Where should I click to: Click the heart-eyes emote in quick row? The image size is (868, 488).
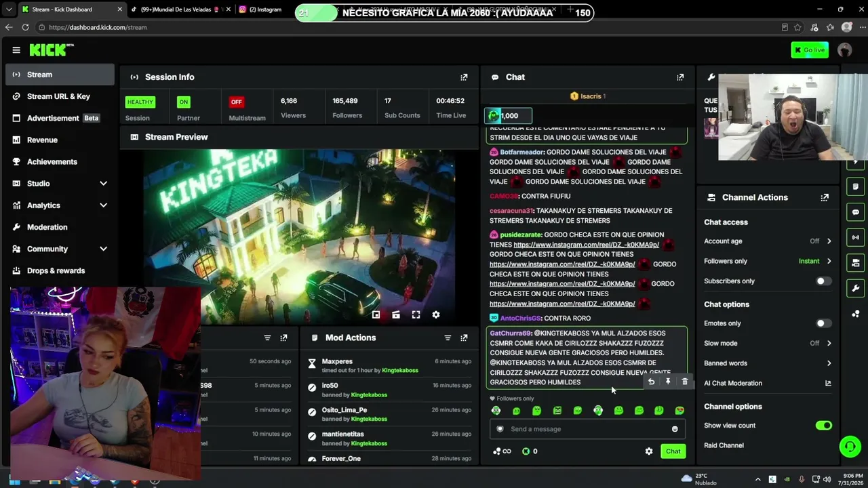tap(679, 411)
